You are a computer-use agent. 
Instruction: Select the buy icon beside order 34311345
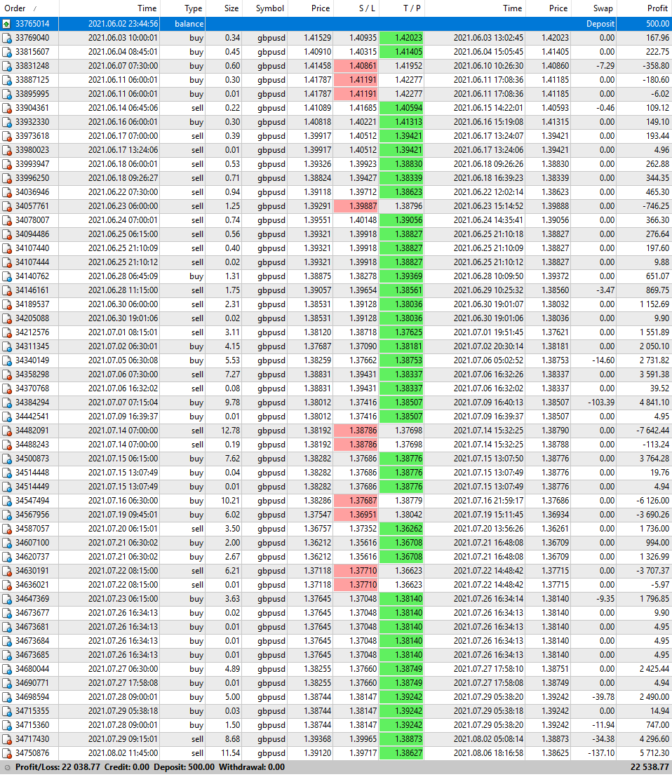point(6,346)
